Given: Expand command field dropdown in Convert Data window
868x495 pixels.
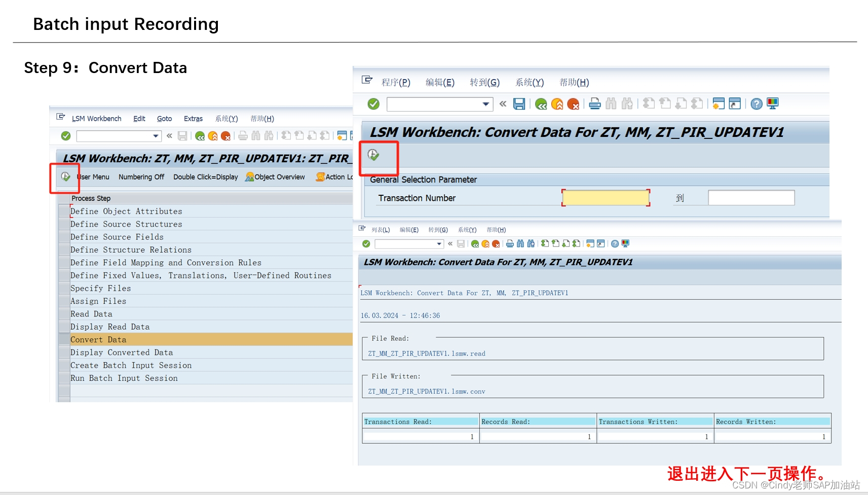Looking at the screenshot, I should 486,104.
